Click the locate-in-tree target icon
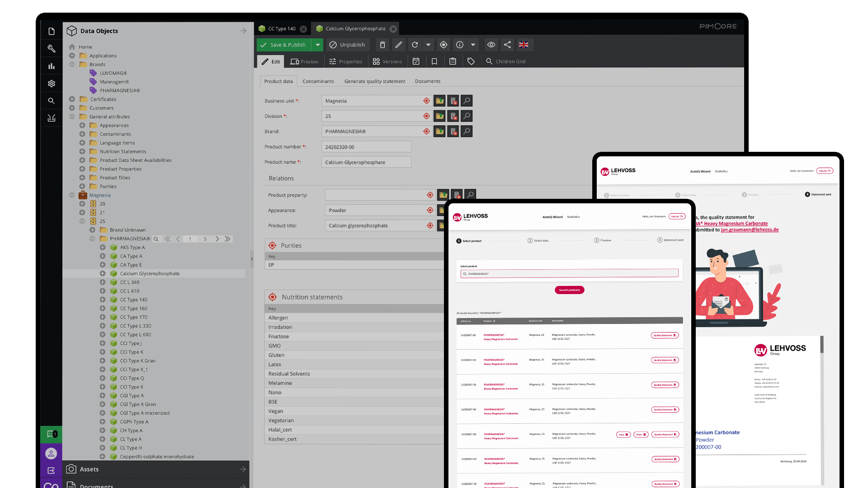The image size is (868, 488). 443,45
